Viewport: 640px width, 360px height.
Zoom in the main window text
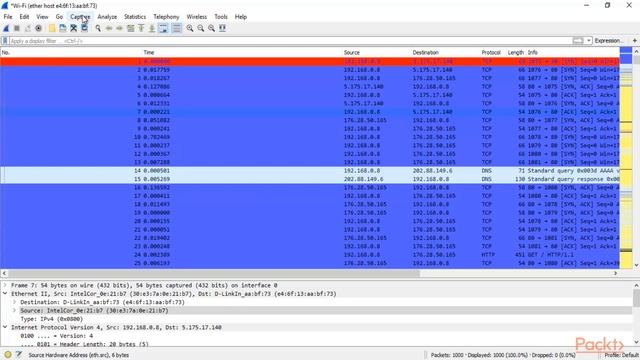(x=190, y=28)
